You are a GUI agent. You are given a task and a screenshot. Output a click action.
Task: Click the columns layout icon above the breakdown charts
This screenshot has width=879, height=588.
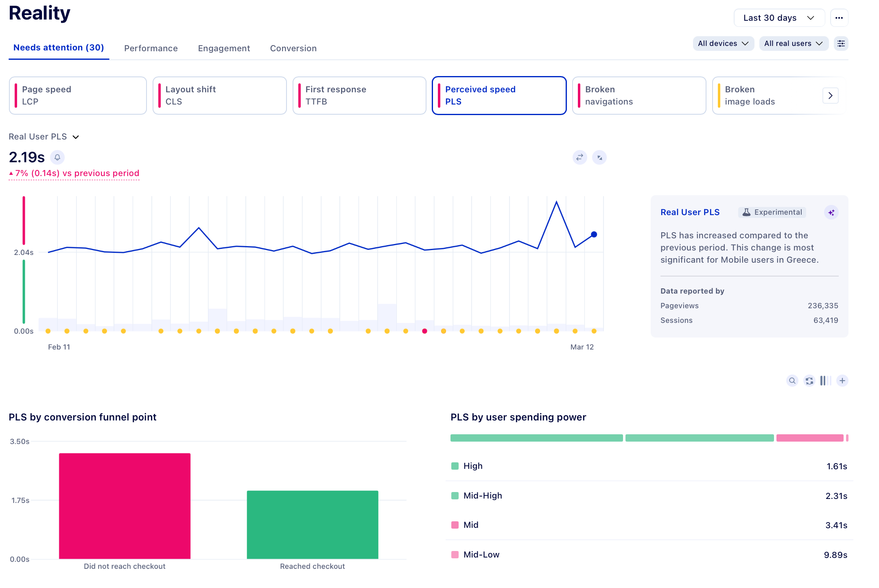tap(825, 381)
